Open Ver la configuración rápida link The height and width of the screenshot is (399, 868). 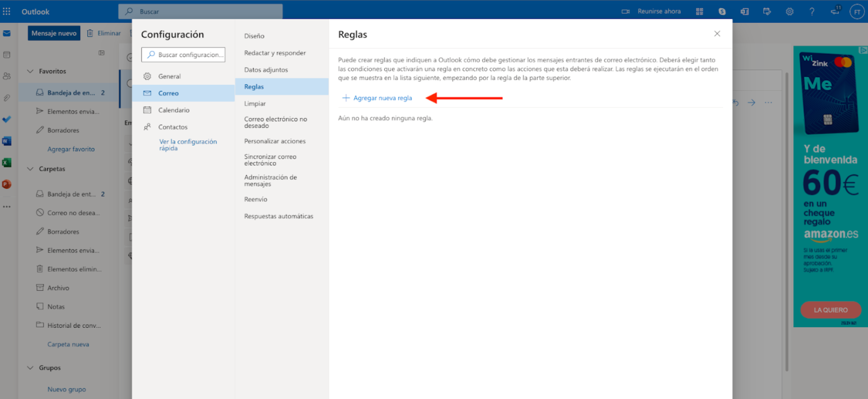coord(187,145)
